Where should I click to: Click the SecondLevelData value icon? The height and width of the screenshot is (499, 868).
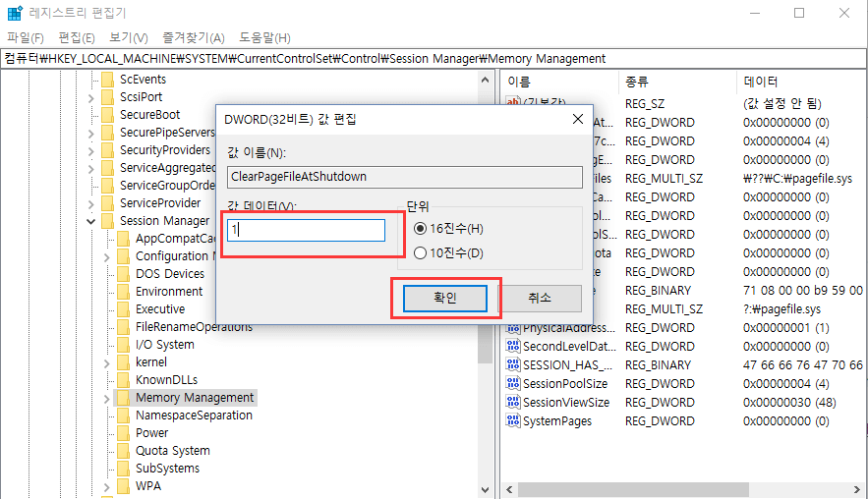coord(512,346)
